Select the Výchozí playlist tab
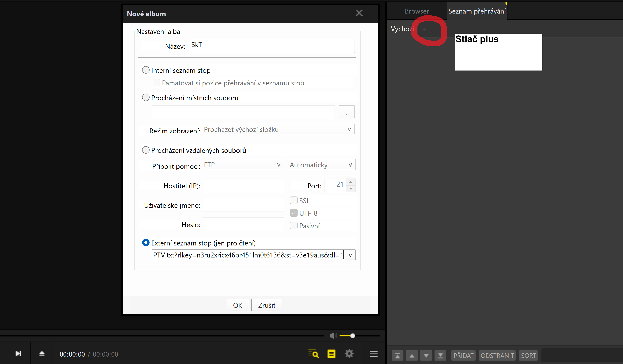Image resolution: width=623 pixels, height=364 pixels. click(402, 29)
